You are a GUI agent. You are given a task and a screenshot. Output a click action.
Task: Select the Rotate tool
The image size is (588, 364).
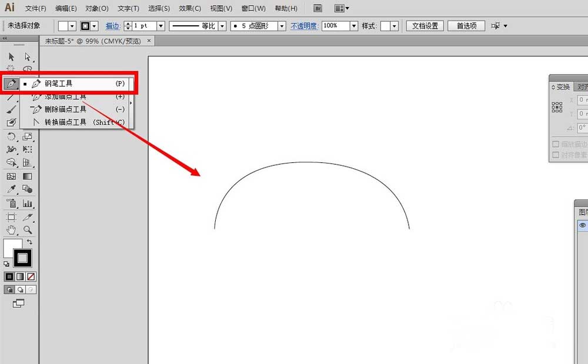point(11,136)
